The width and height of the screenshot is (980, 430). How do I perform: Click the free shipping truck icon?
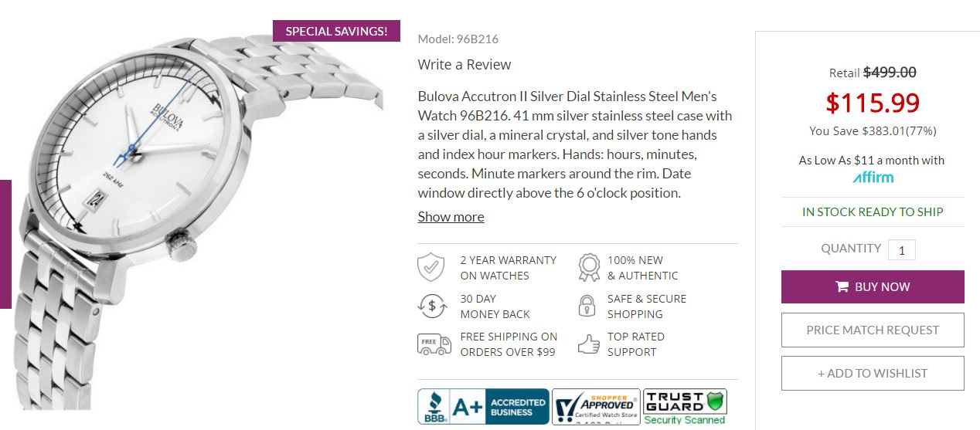(434, 344)
